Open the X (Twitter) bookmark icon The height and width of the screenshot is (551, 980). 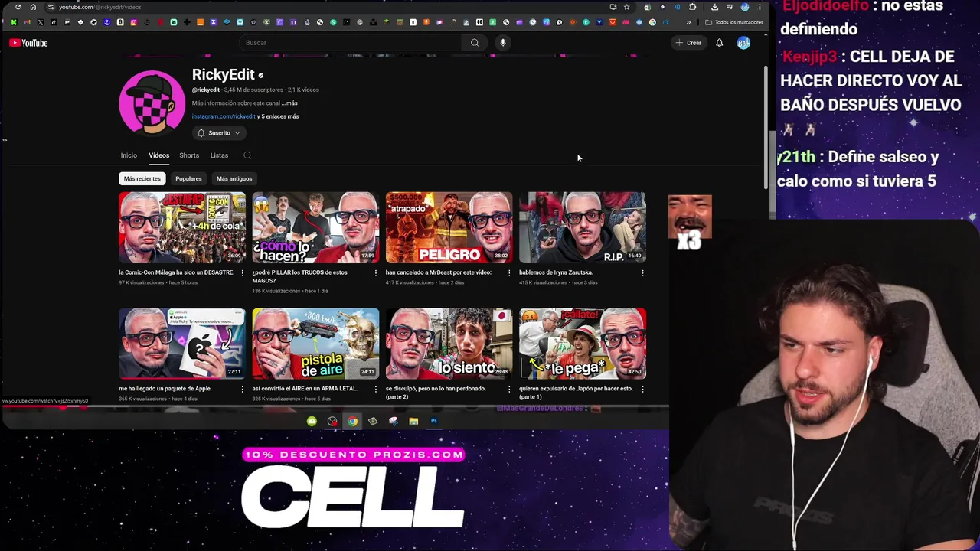40,22
